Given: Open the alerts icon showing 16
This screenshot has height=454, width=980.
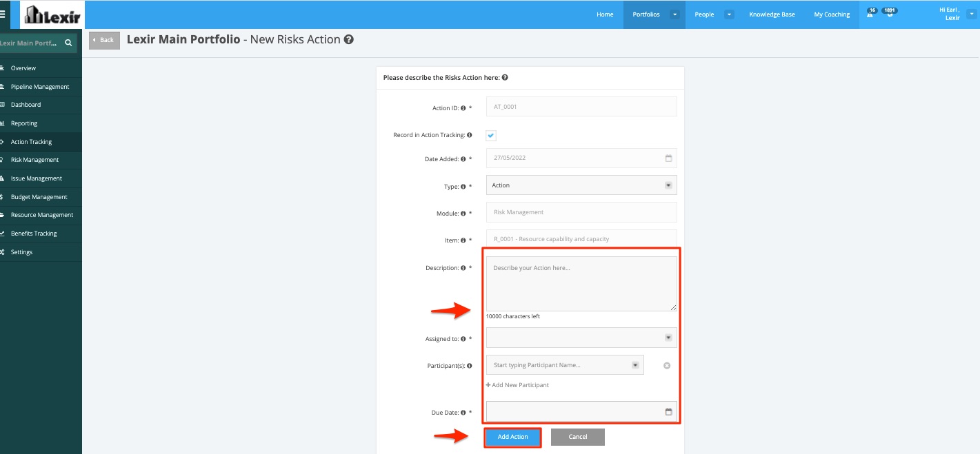Looking at the screenshot, I should tap(870, 13).
